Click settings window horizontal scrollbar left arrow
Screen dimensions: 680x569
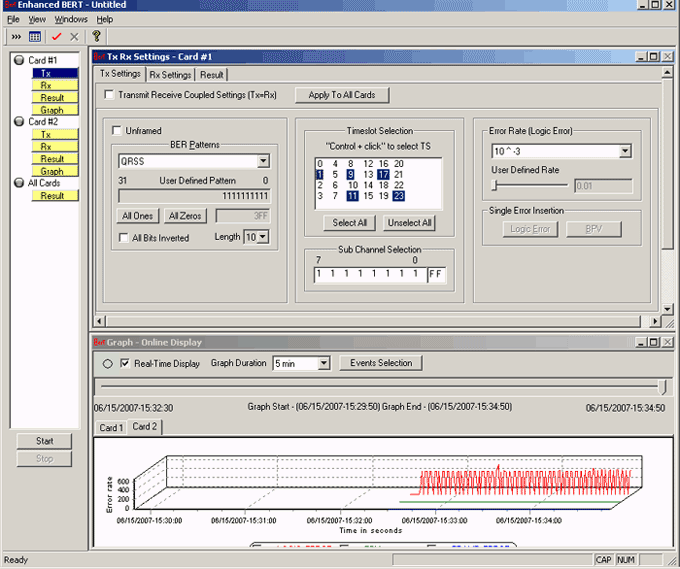pos(99,321)
